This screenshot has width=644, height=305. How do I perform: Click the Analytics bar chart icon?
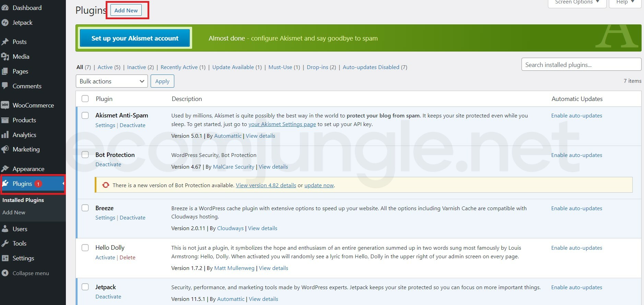5,135
